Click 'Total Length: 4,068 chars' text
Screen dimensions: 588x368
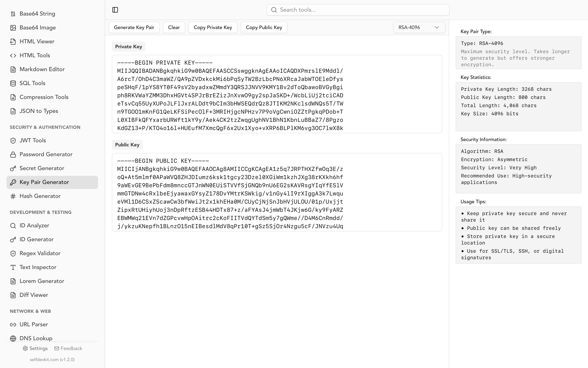(499, 105)
